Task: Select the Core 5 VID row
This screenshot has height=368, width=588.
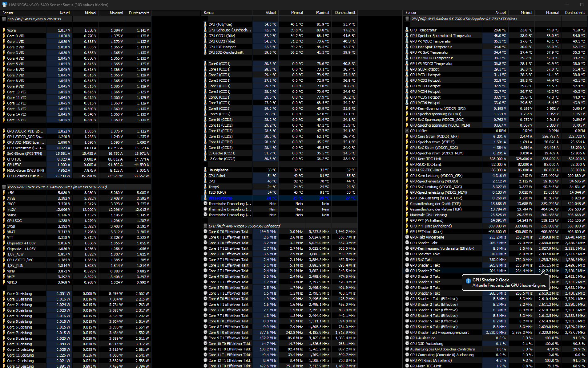Action: (76, 64)
